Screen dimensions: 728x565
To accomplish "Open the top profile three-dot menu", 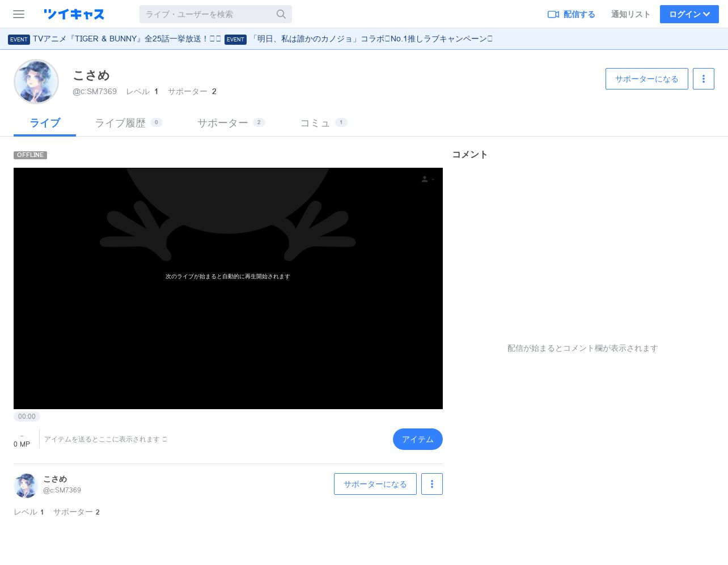I will 704,79.
